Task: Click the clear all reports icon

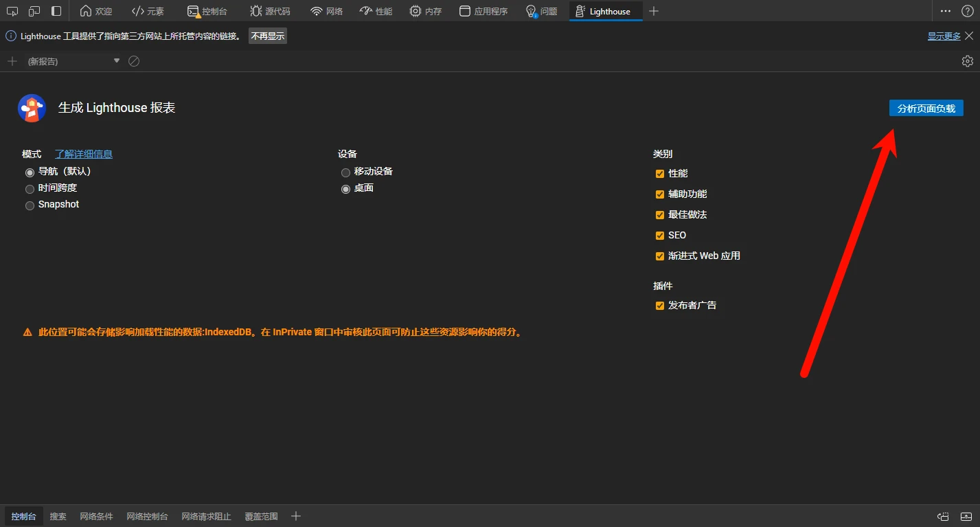Action: coord(134,61)
